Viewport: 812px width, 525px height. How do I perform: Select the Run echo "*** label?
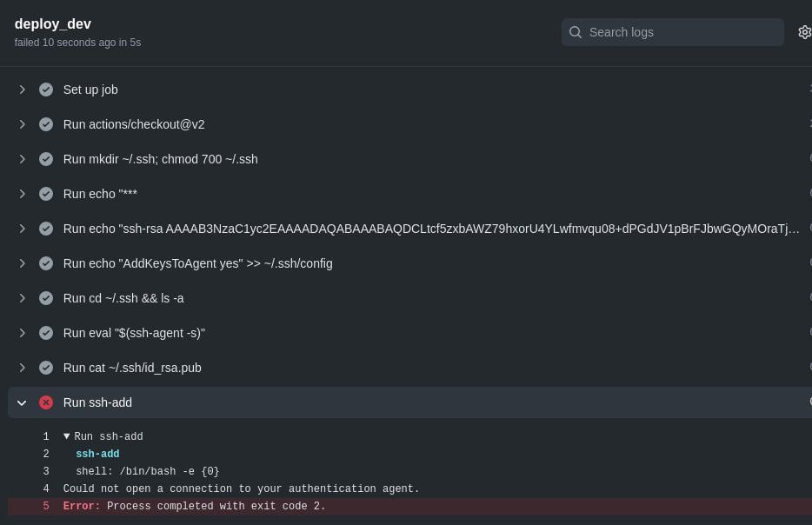[x=100, y=194]
